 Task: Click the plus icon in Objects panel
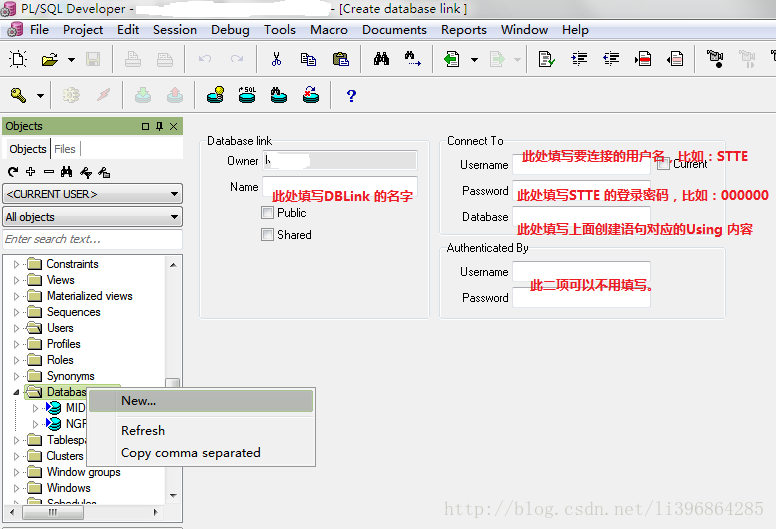[x=31, y=172]
